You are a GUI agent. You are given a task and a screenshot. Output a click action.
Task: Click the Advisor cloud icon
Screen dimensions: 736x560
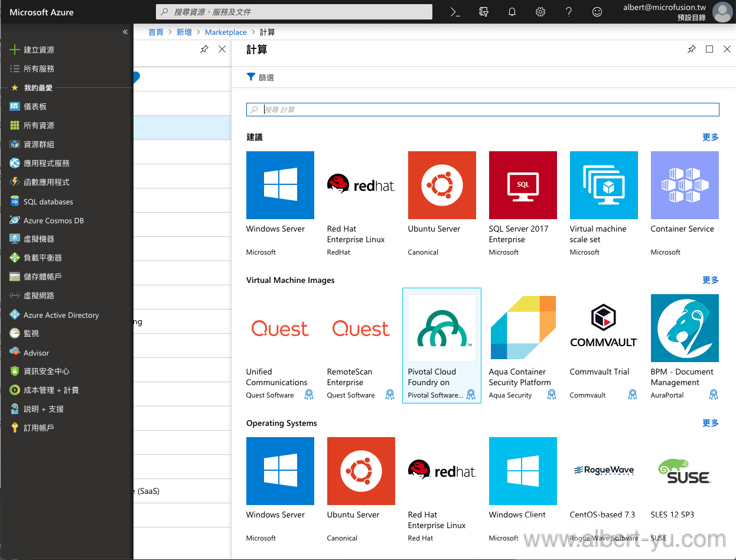click(x=15, y=353)
